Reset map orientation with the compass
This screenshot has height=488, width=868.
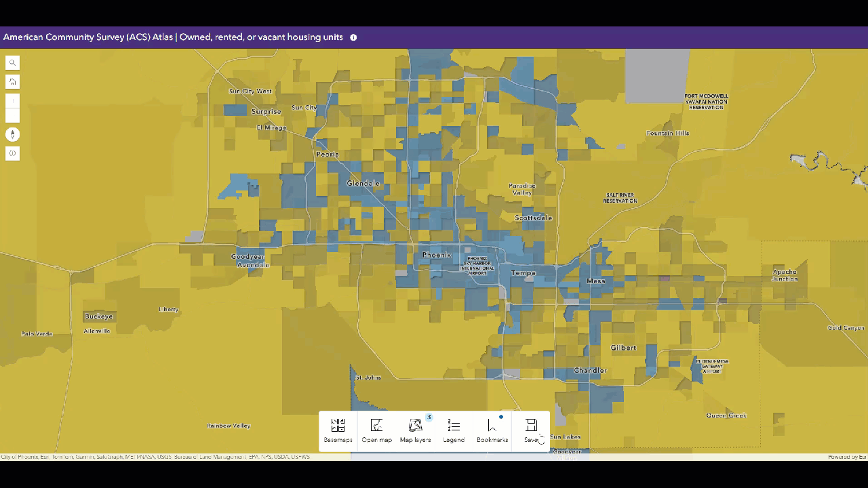[x=12, y=134]
